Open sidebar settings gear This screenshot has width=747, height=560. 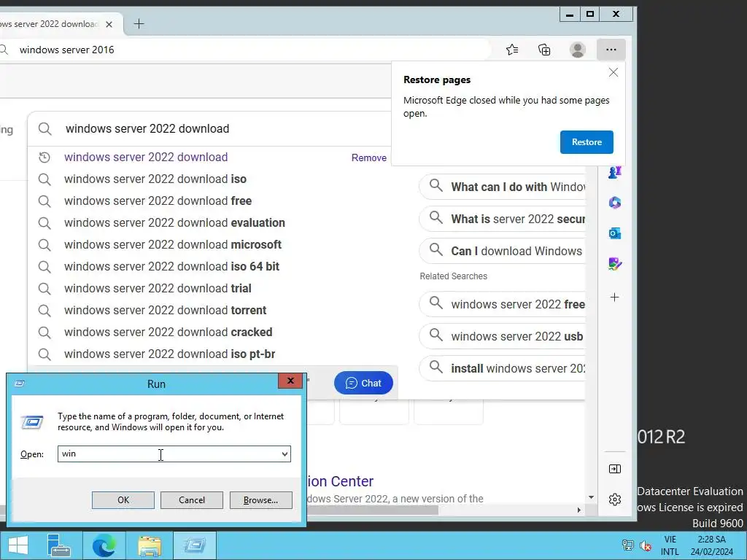click(614, 499)
